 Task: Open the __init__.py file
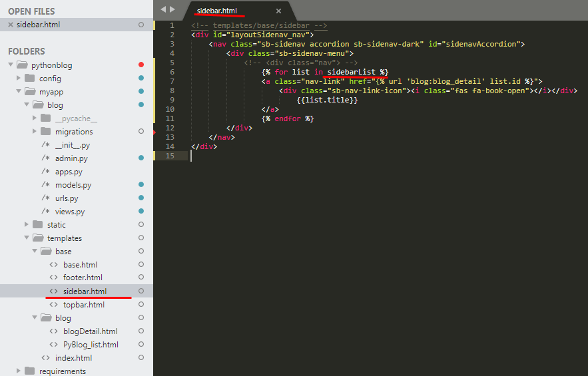[73, 145]
